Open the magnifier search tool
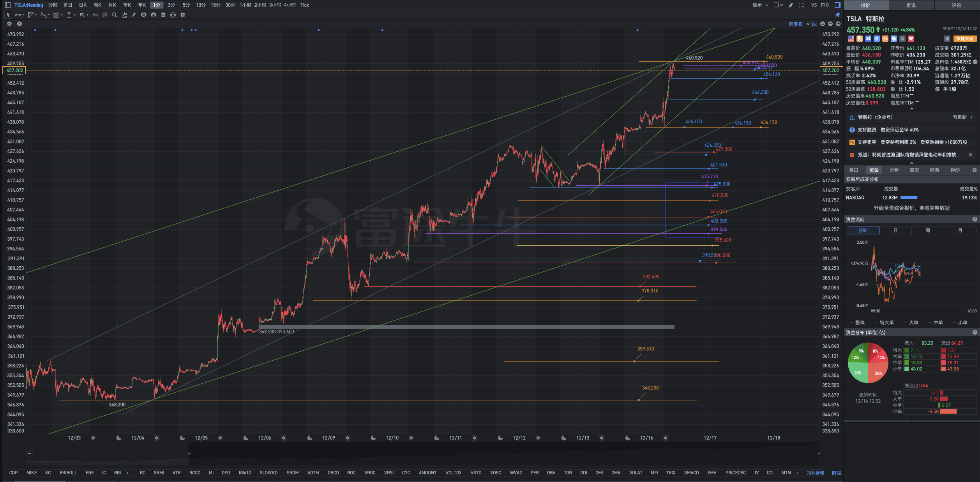The height and width of the screenshot is (482, 980). click(115, 15)
